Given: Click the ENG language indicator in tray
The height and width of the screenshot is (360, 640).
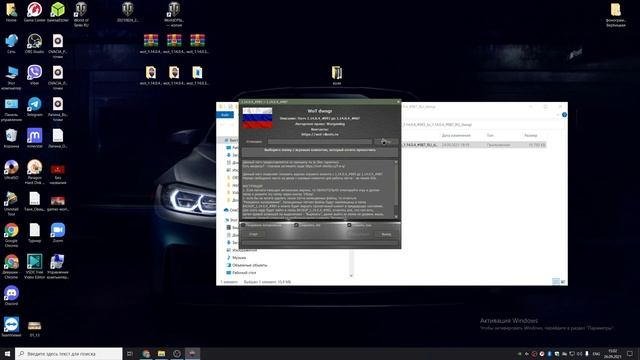Looking at the screenshot, I should coord(596,353).
